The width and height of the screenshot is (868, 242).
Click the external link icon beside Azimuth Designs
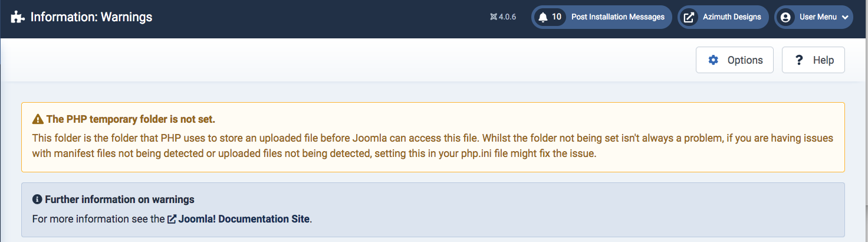(x=689, y=17)
